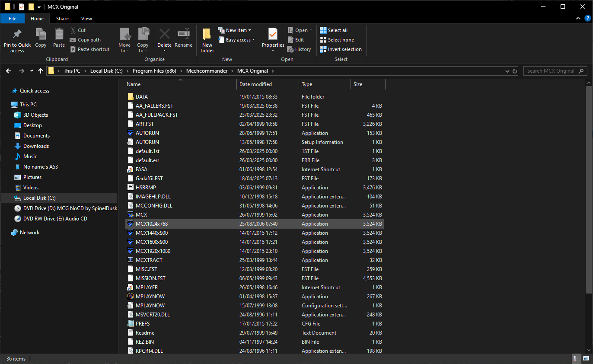Image resolution: width=593 pixels, height=364 pixels.
Task: Create a New folder from ribbon
Action: (207, 39)
